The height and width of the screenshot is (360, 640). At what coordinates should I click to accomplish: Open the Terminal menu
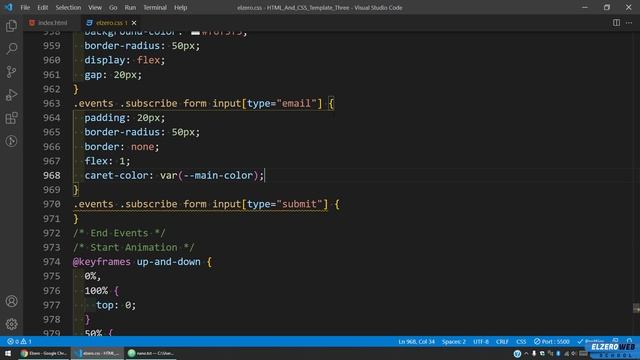pyautogui.click(x=155, y=7)
